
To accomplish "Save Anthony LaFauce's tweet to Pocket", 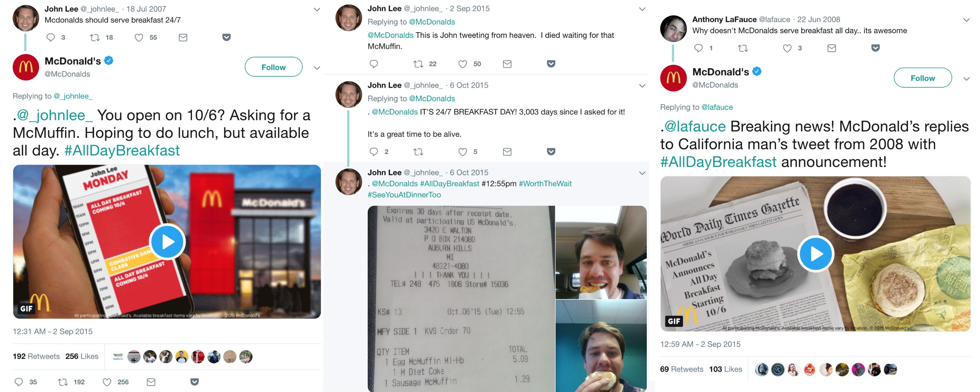I will [x=875, y=48].
